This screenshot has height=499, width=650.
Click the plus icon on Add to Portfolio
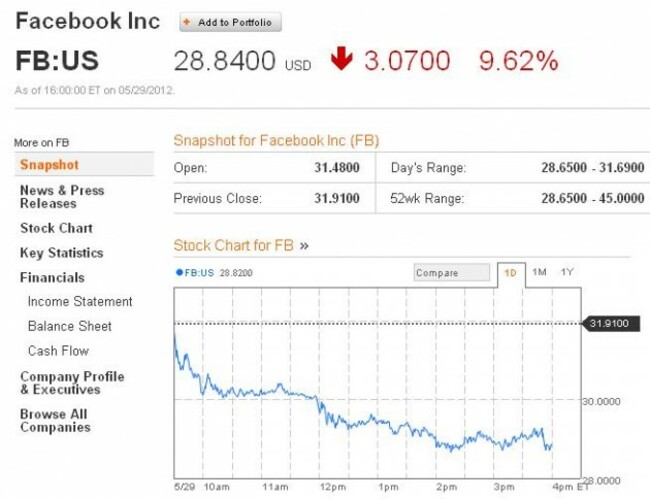pyautogui.click(x=187, y=22)
